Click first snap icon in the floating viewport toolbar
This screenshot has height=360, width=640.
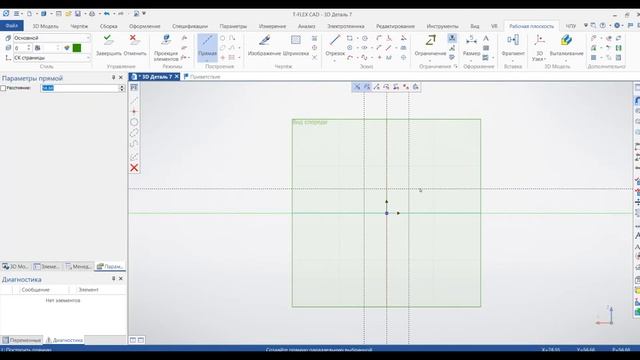(357, 87)
